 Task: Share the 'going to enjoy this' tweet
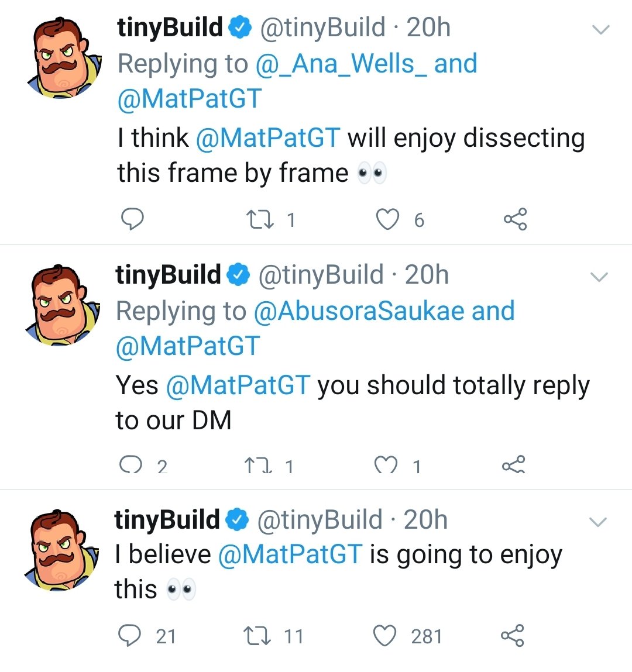513,635
